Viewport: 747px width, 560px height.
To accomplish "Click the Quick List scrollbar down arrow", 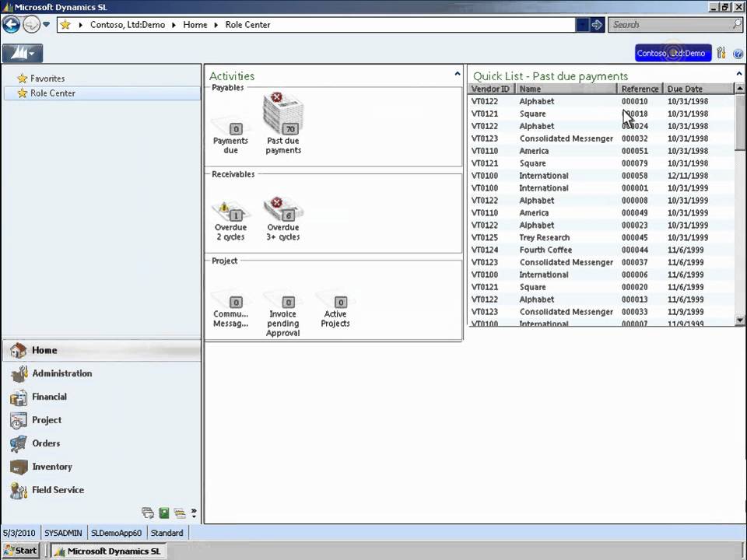I will (x=740, y=320).
